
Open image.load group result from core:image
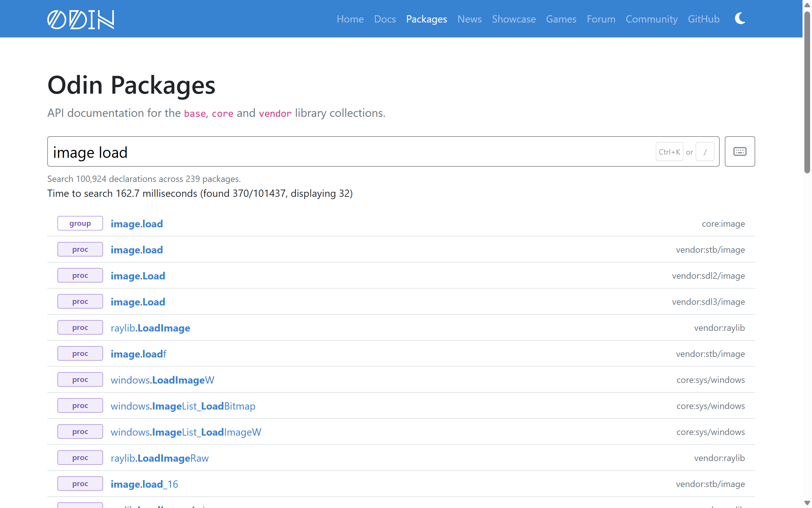click(x=137, y=224)
